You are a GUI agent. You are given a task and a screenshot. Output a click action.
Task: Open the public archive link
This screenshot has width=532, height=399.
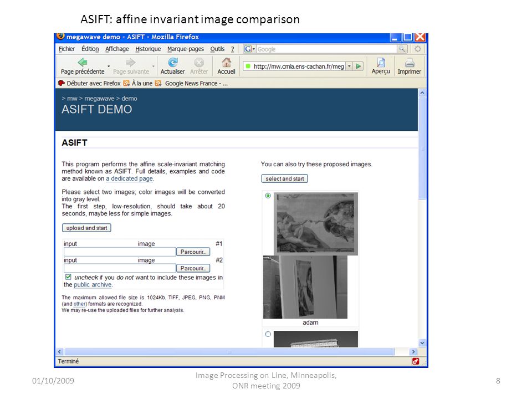click(93, 285)
